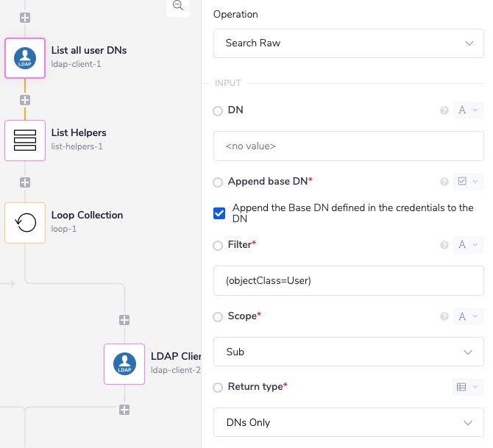The height and width of the screenshot is (448, 493).
Task: Click the List all user DNs LDAP node icon
Action: (25, 58)
